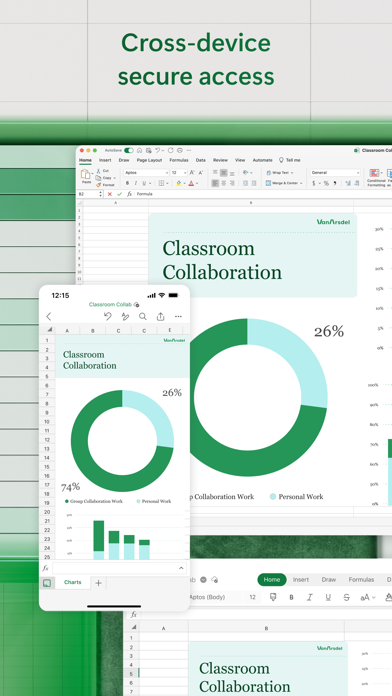Toggle Bold in desktop ribbon
The height and width of the screenshot is (696, 392).
127,183
